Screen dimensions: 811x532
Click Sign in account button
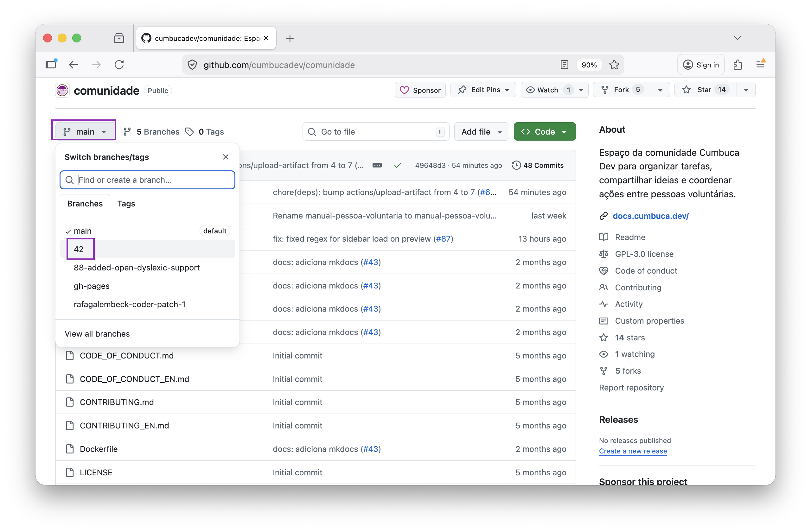point(701,65)
